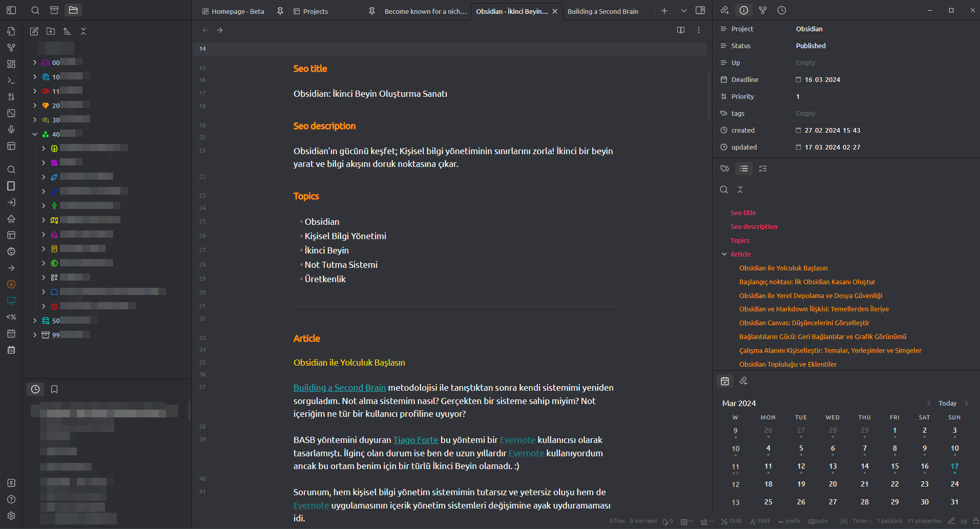
Task: Create a new note with pencil icon
Action: 34,31
